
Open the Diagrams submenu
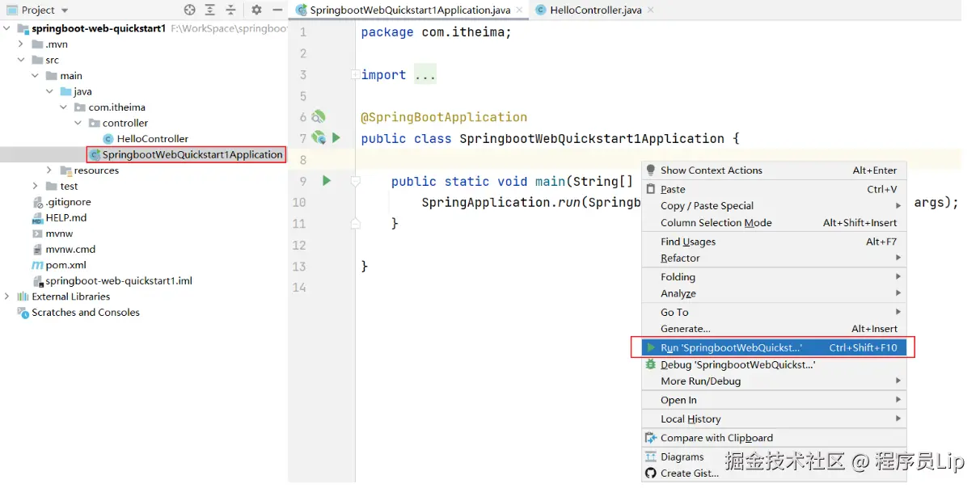click(x=774, y=457)
